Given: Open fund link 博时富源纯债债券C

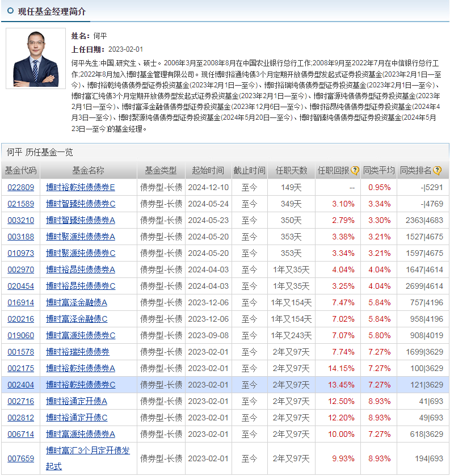Looking at the screenshot, I should [81, 335].
